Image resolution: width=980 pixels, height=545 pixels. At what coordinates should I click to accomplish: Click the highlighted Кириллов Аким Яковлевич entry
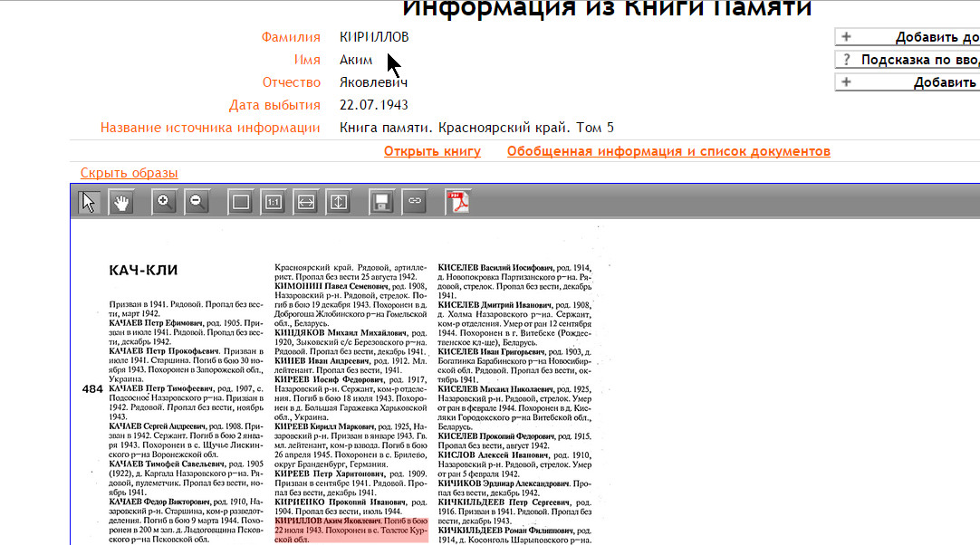(x=351, y=531)
